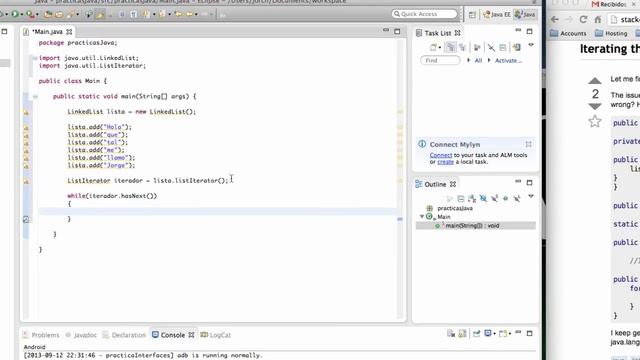This screenshot has height=360, width=640.
Task: Collapse the main method fold marker
Action: pyautogui.click(x=35, y=96)
